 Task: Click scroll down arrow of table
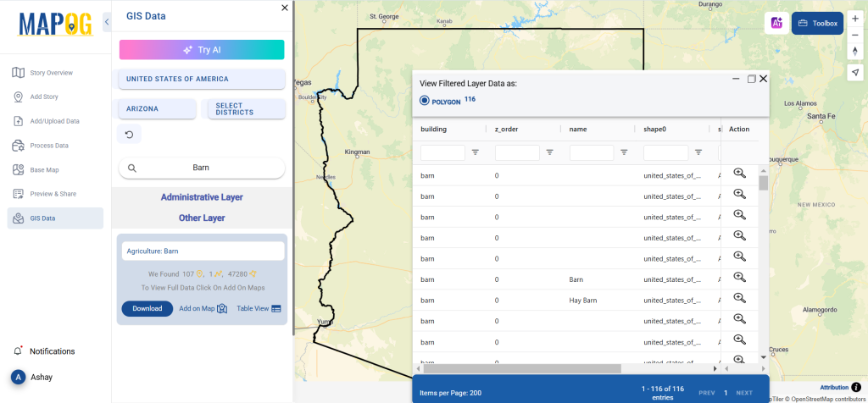(764, 357)
